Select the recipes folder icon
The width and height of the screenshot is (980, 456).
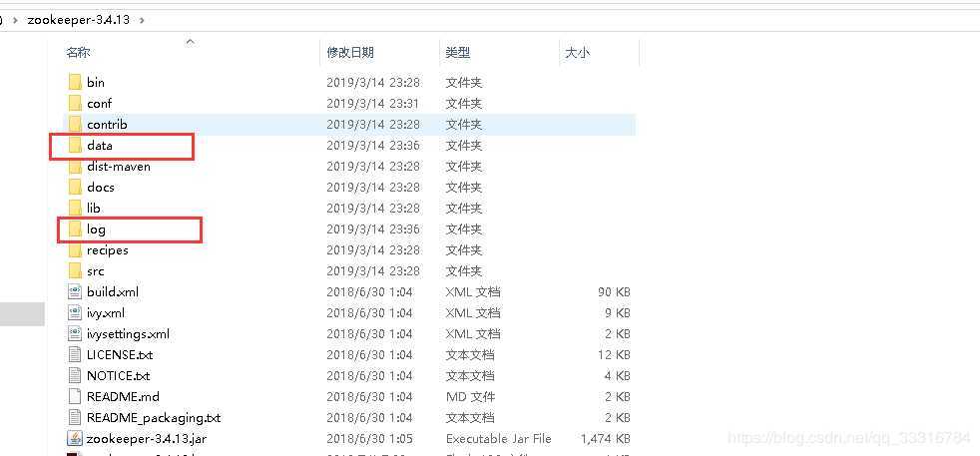tap(75, 249)
